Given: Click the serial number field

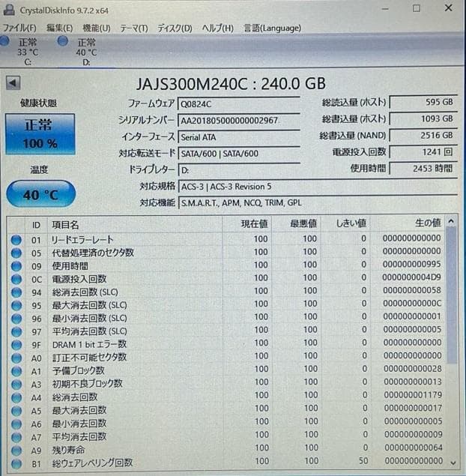Looking at the screenshot, I should 239,121.
